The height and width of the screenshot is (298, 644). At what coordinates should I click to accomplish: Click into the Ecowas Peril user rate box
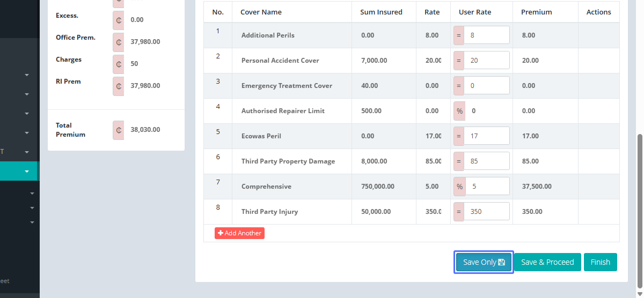click(x=487, y=136)
